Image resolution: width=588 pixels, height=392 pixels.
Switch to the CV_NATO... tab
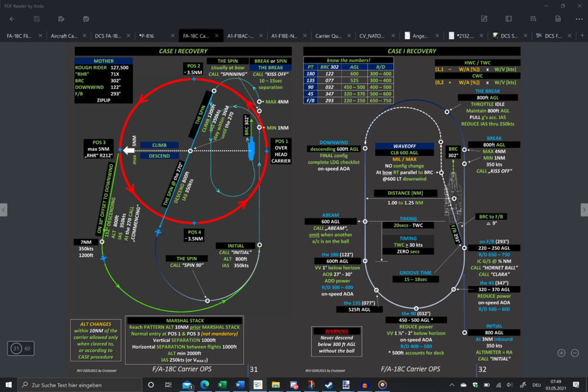click(372, 36)
